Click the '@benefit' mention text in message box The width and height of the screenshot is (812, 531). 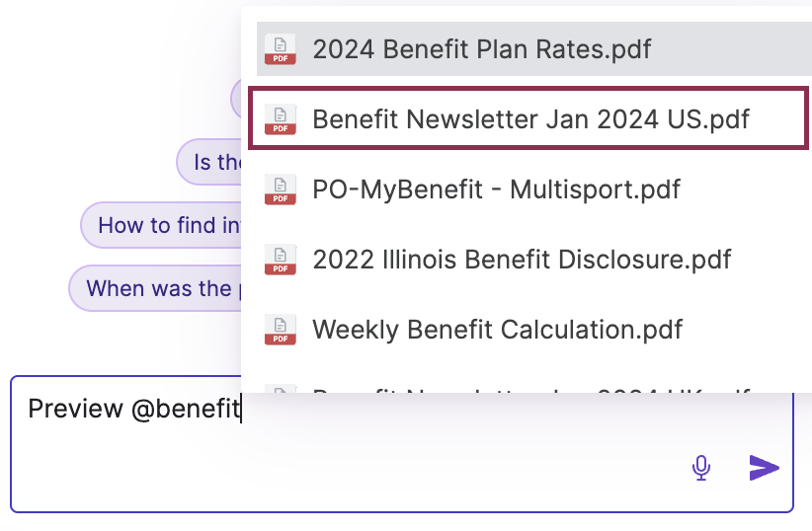(186, 409)
